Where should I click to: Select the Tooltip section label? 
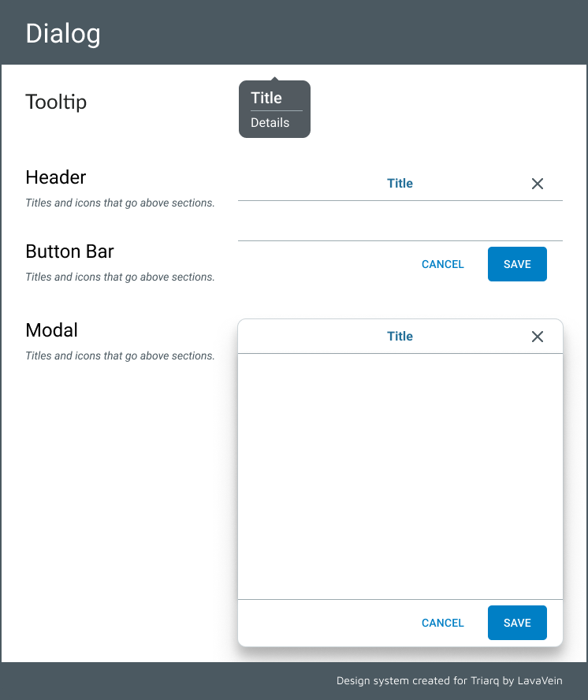click(x=56, y=102)
